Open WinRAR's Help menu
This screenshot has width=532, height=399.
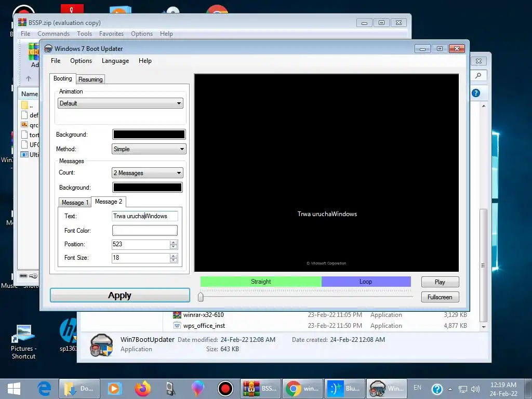[167, 34]
